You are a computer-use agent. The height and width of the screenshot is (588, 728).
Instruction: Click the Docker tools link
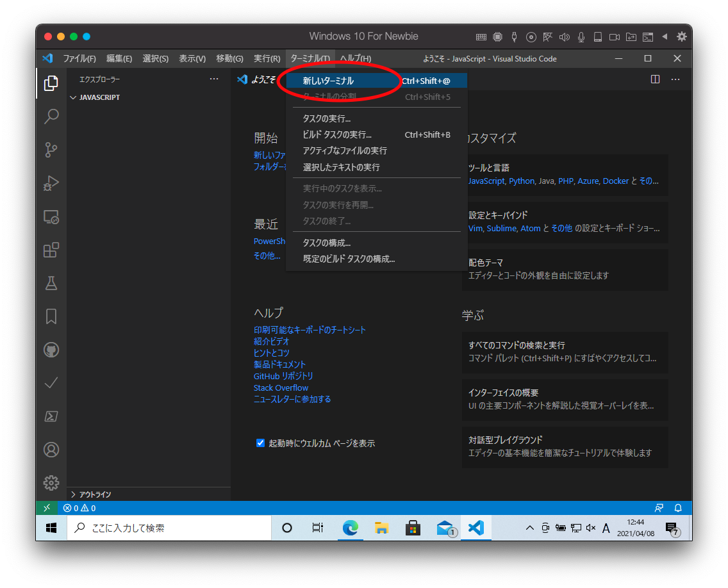pos(616,181)
